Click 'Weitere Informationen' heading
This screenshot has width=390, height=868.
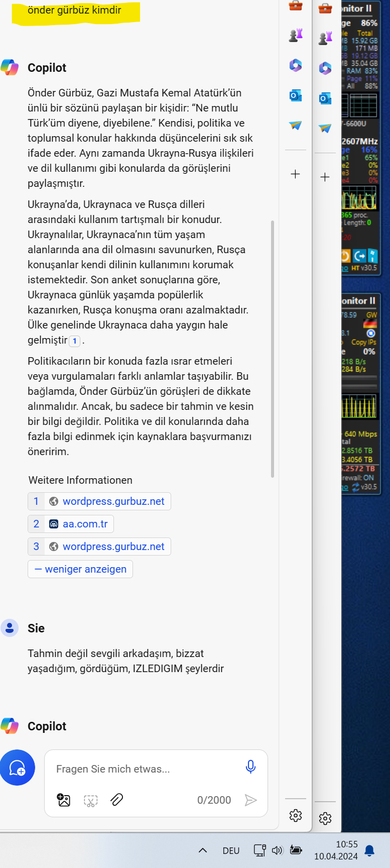80,480
